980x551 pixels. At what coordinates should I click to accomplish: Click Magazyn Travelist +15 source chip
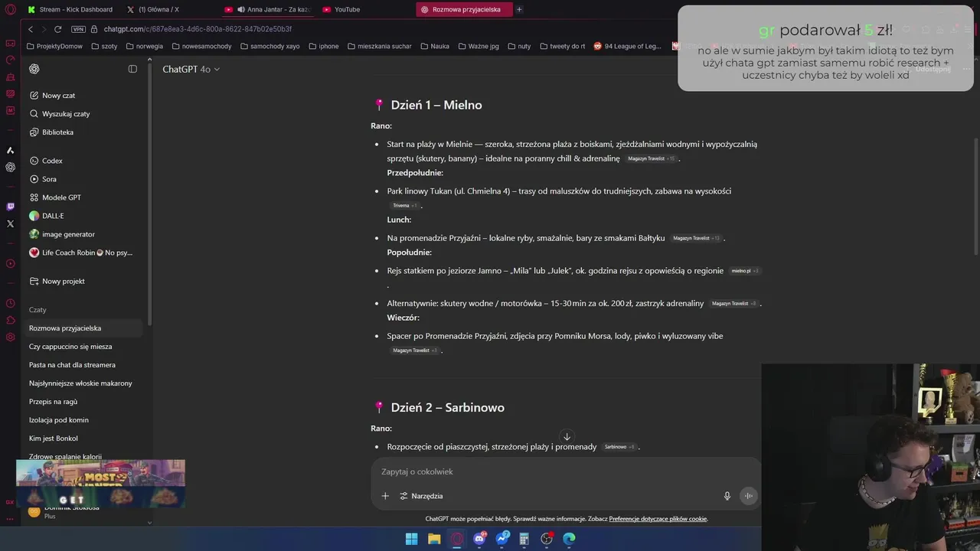pyautogui.click(x=652, y=158)
